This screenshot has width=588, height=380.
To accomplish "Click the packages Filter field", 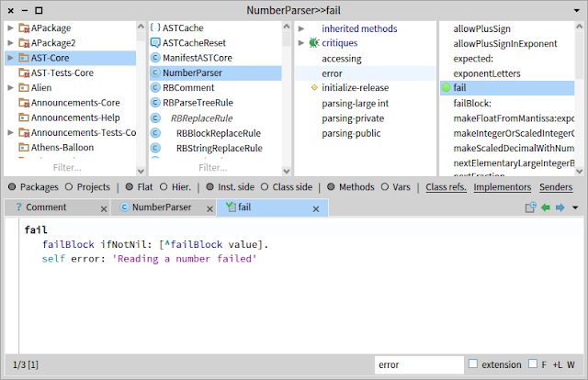I will [70, 168].
